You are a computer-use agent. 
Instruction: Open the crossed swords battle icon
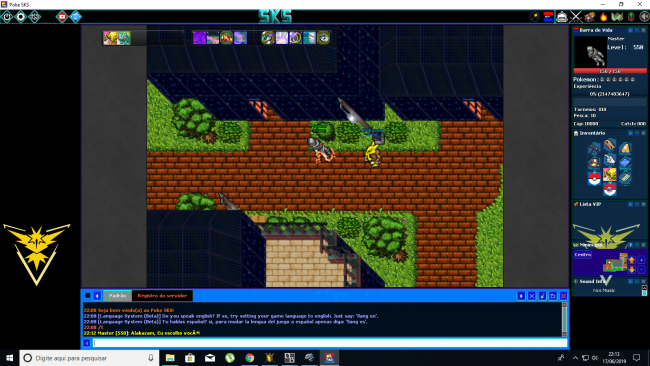tap(576, 17)
